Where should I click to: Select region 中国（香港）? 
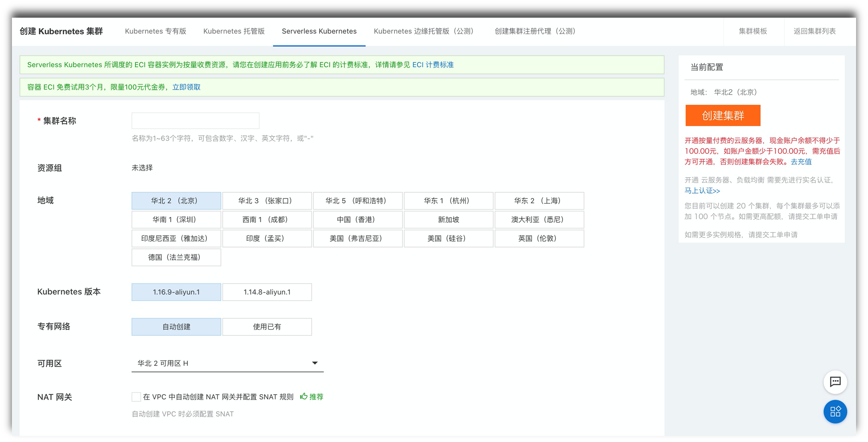[358, 220]
